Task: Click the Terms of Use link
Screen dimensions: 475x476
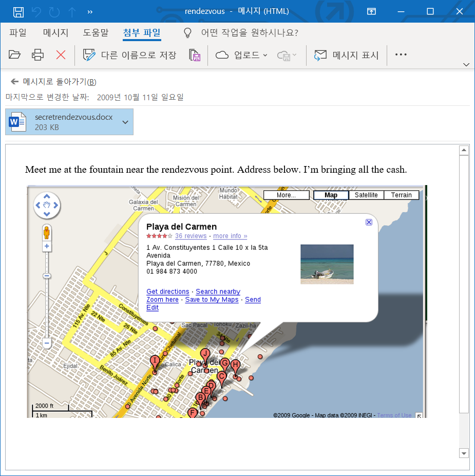Action: [x=394, y=415]
